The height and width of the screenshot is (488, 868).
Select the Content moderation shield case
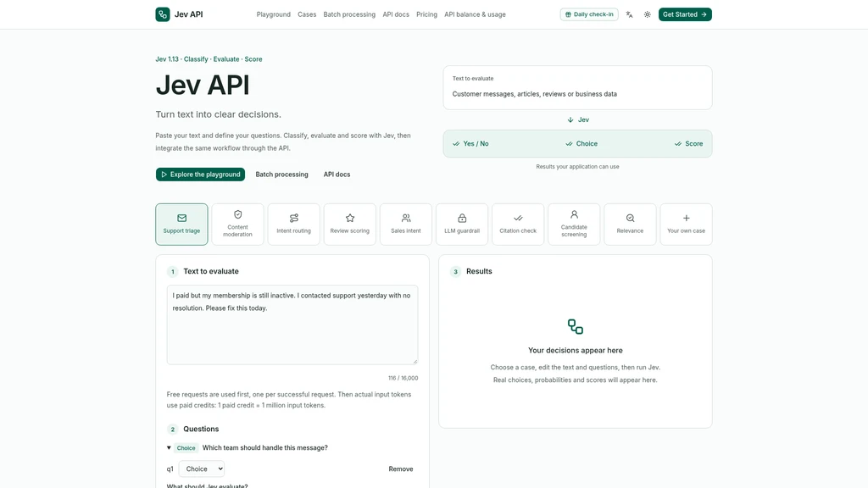point(237,224)
